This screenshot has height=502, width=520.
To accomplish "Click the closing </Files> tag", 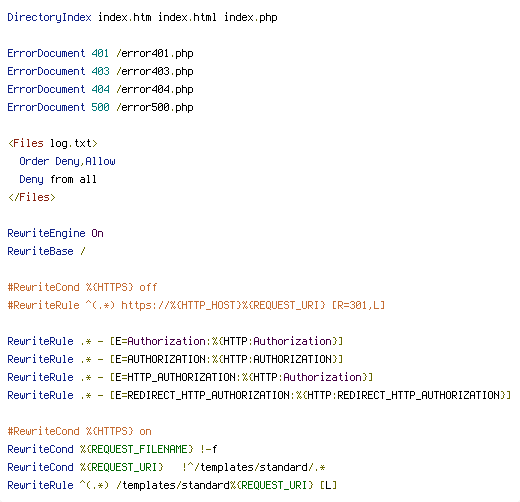I will 32,197.
